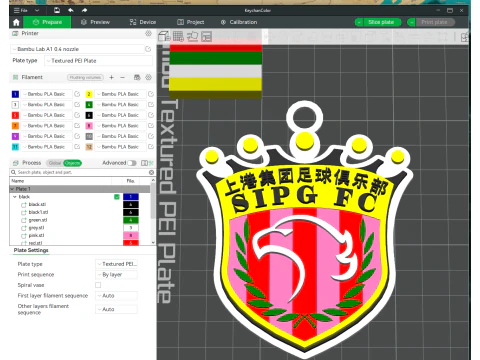Toggle the printable checkbox on black object
480x360 pixels.
117,197
